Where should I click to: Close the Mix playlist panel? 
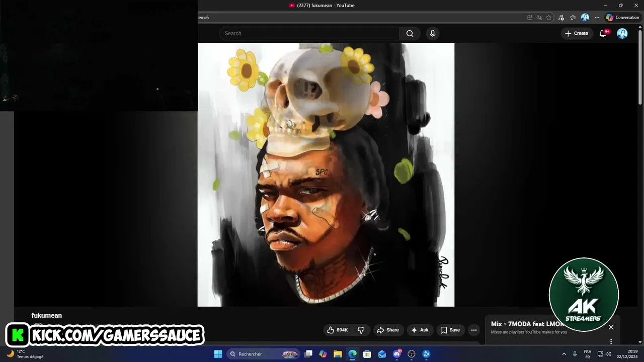click(x=611, y=327)
